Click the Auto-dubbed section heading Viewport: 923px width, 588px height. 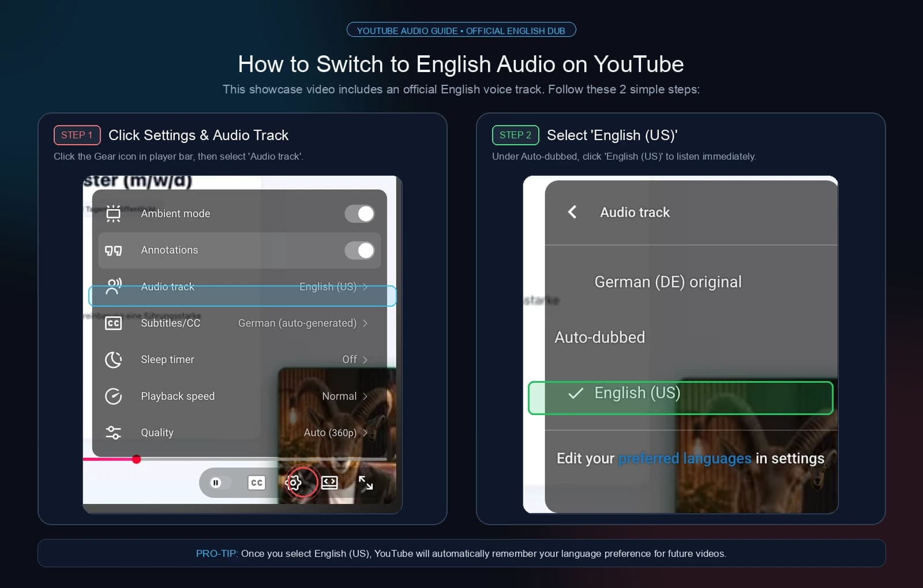pos(600,337)
